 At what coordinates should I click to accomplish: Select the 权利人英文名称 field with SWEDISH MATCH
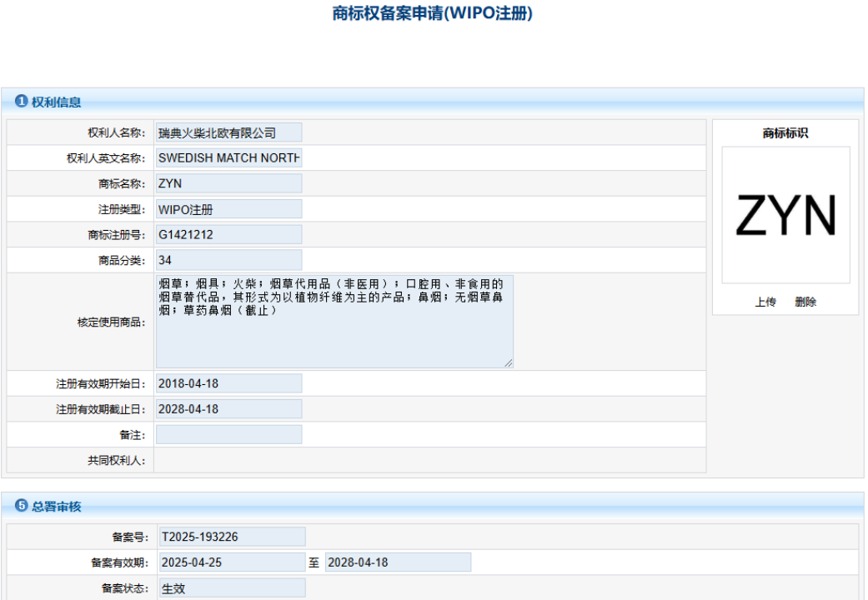pos(228,157)
